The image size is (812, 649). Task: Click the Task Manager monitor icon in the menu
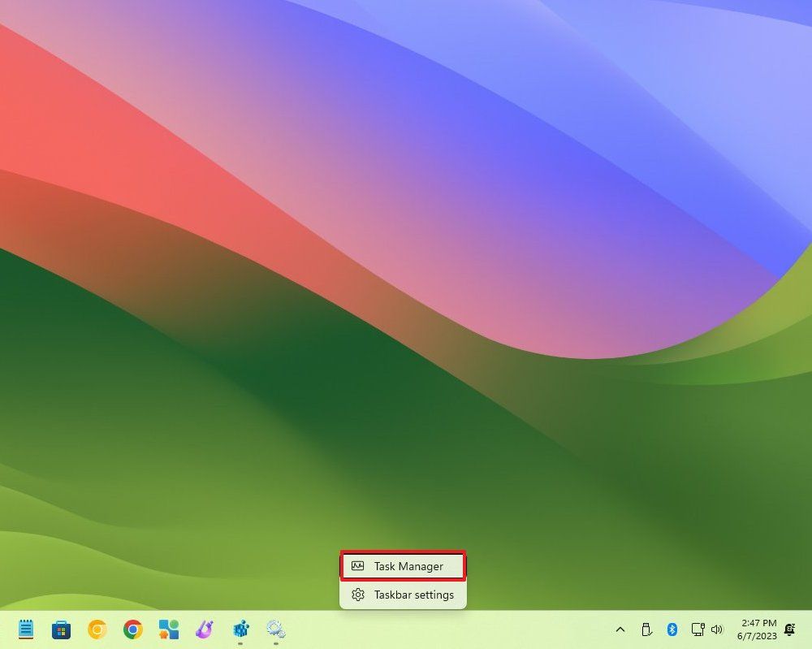point(357,566)
